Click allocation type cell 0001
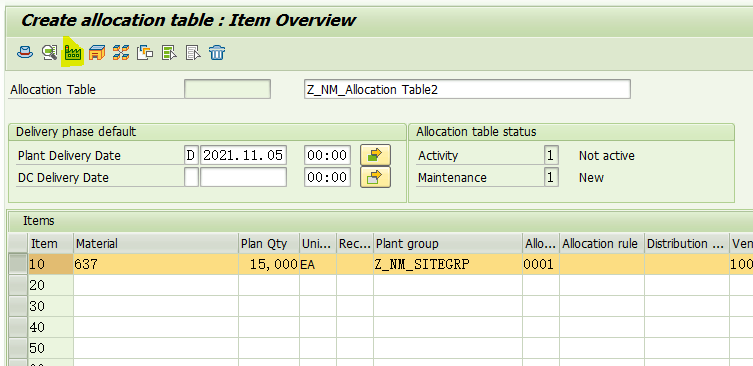This screenshot has height=366, width=753. [x=541, y=264]
